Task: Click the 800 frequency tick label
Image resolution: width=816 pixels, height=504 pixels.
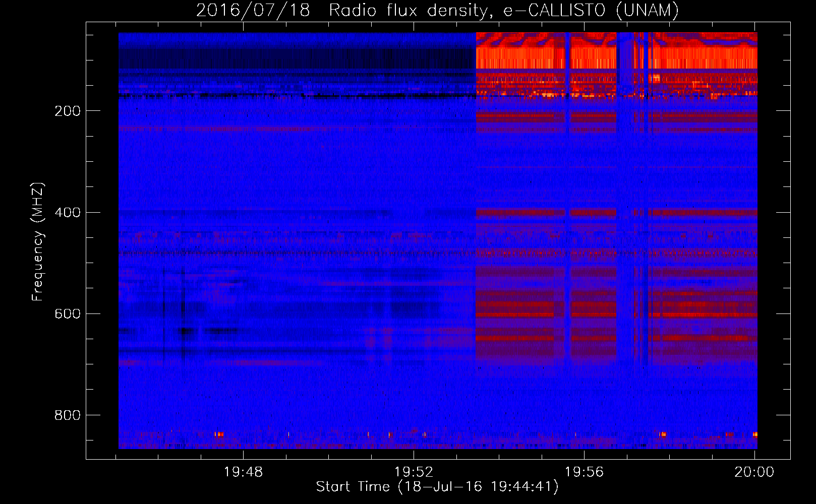Action: coord(67,415)
